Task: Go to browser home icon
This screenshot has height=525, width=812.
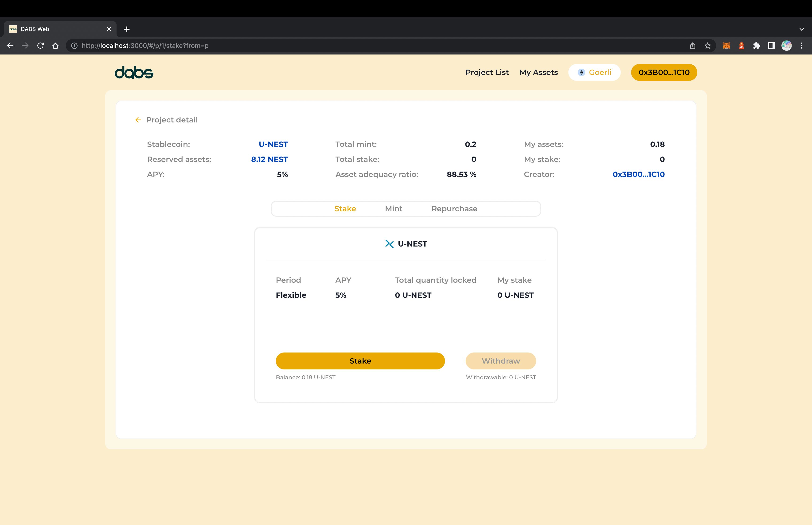Action: 55,46
